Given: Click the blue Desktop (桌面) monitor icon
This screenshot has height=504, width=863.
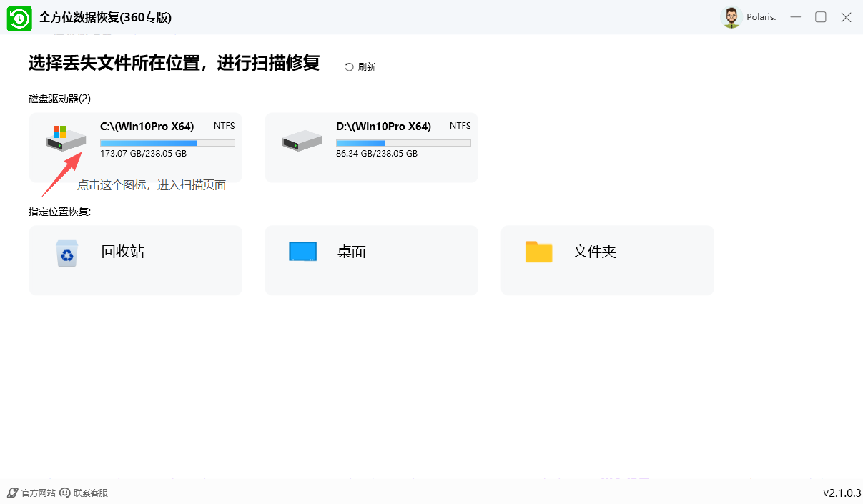Looking at the screenshot, I should tap(302, 251).
